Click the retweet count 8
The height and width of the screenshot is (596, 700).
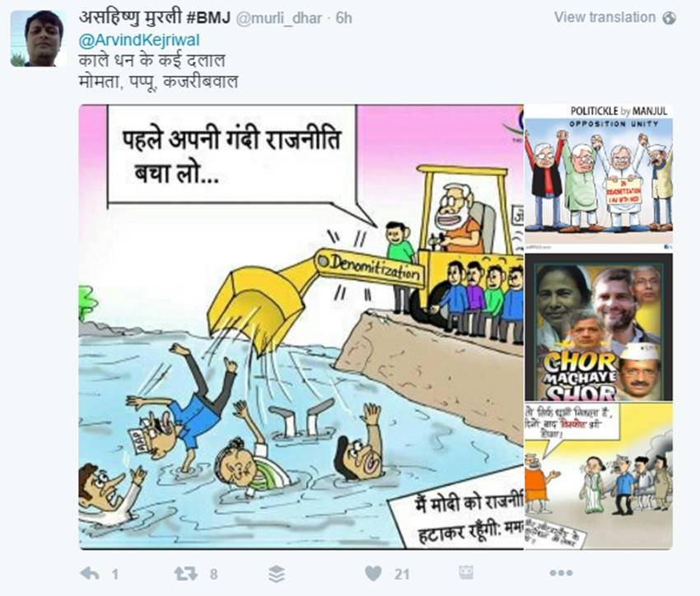coord(214,574)
